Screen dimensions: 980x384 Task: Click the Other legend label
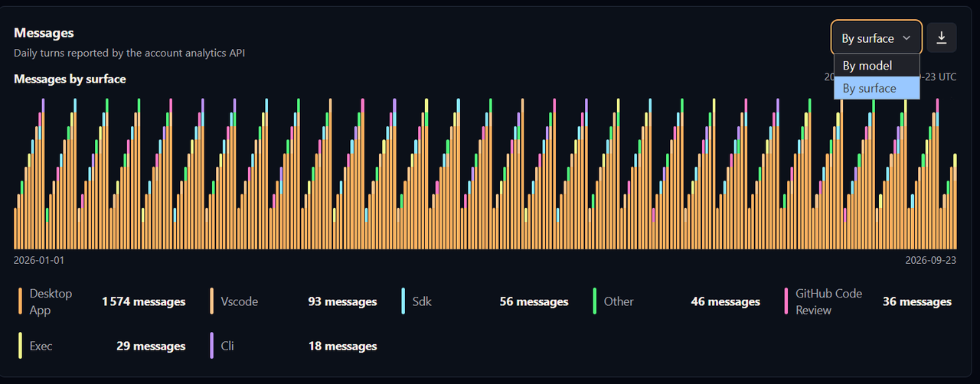tap(619, 301)
